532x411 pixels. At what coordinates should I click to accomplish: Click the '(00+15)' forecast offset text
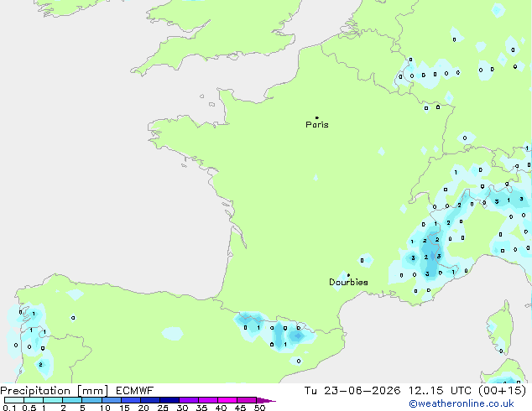[x=502, y=391]
